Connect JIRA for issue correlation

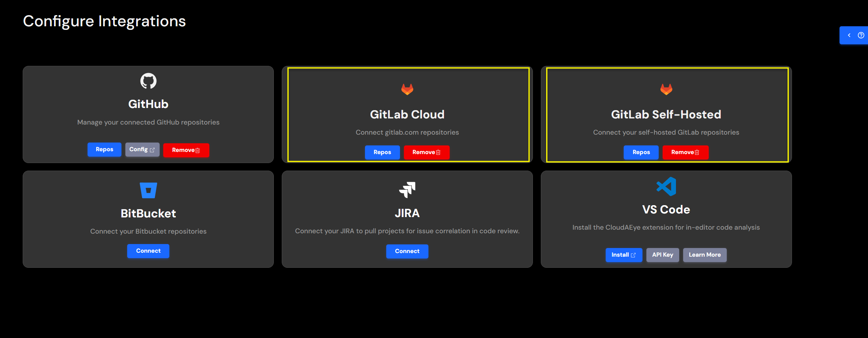click(407, 251)
